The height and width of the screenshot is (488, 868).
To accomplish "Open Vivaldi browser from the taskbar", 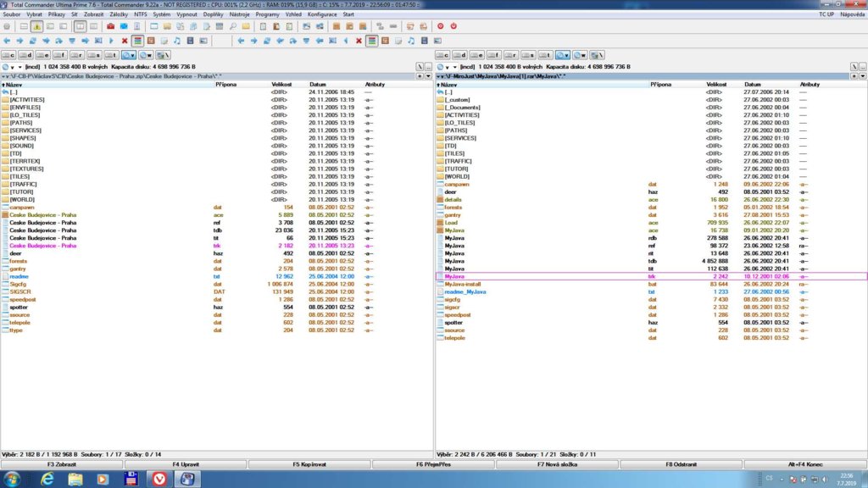I will [159, 479].
